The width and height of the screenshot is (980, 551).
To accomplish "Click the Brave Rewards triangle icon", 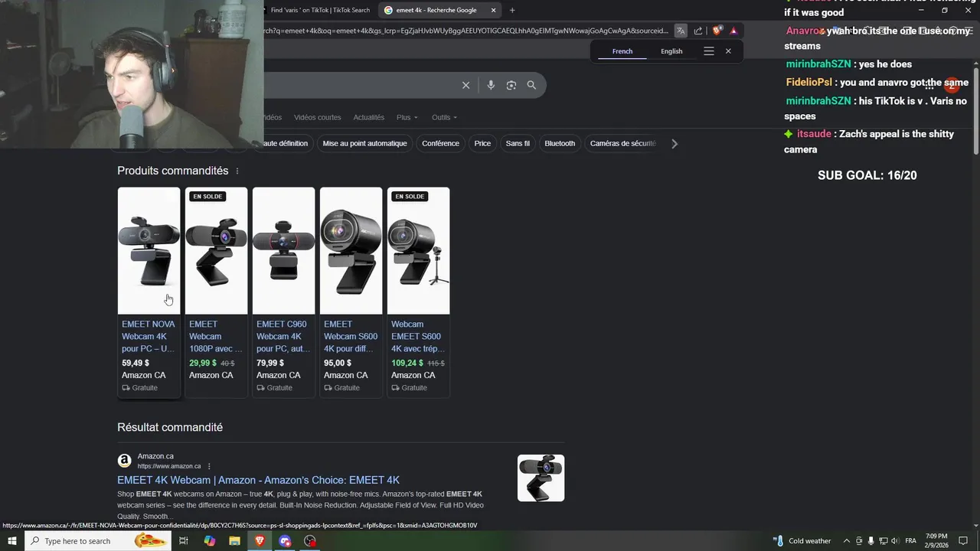I will (733, 31).
